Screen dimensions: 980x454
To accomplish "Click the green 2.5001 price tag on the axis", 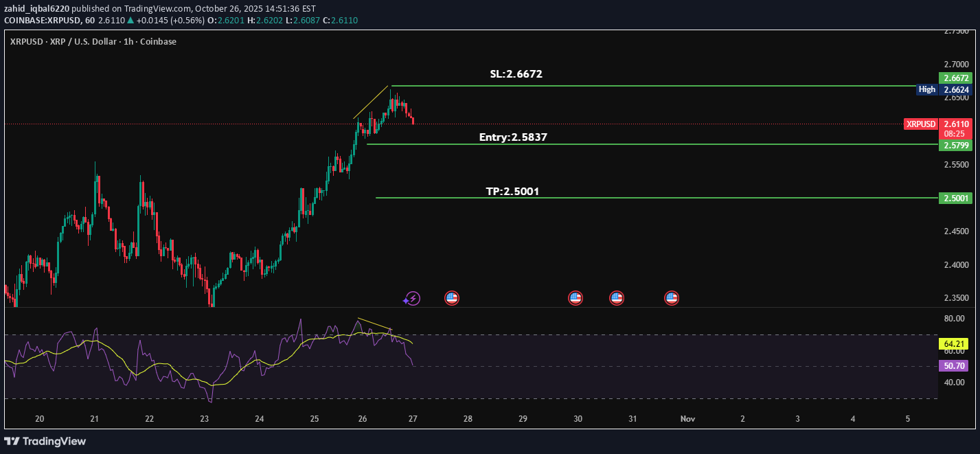I will [x=957, y=198].
